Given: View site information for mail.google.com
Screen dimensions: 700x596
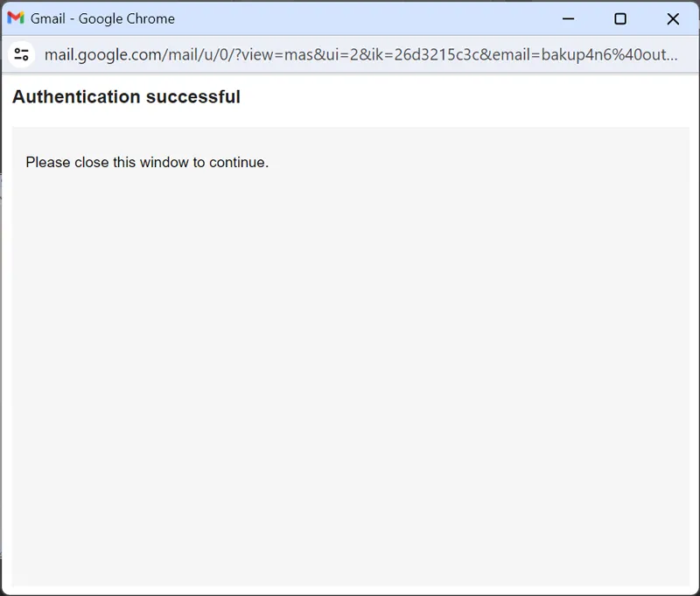Looking at the screenshot, I should tap(22, 55).
